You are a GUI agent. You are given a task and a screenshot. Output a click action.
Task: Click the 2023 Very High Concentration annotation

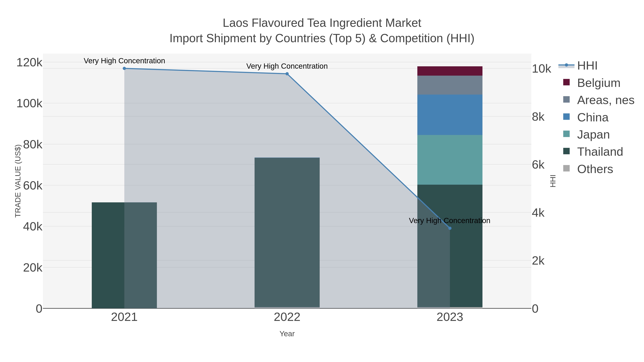pos(450,221)
